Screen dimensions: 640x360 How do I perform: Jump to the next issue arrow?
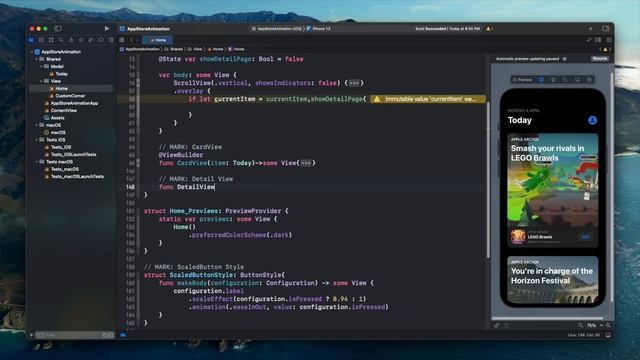(x=609, y=49)
